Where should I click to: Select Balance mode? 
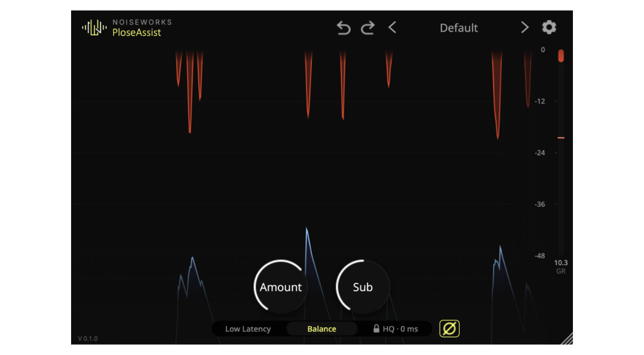[x=321, y=329]
